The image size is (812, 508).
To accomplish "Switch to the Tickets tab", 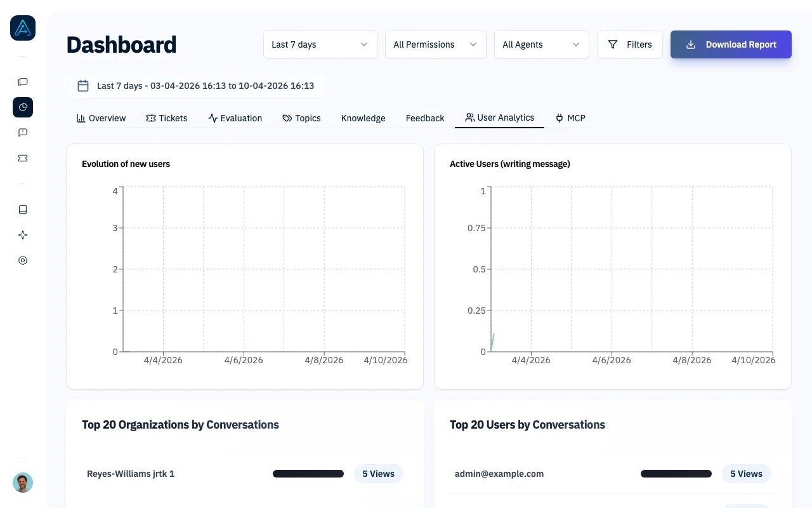I will pos(167,118).
